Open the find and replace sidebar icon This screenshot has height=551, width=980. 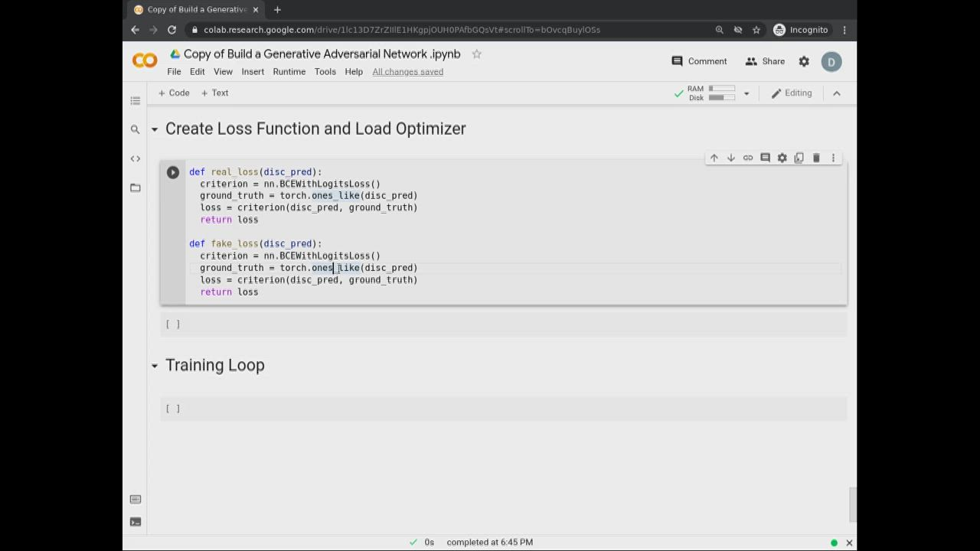pos(136,129)
